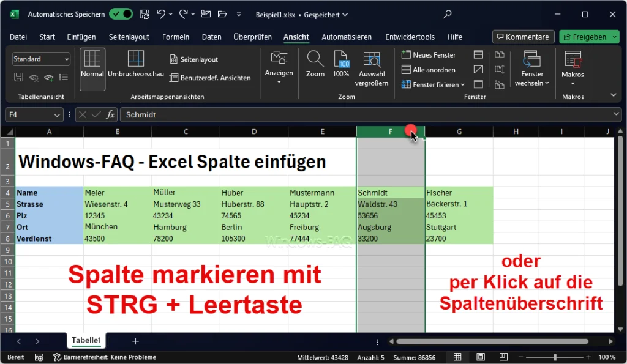Image resolution: width=627 pixels, height=364 pixels.
Task: Open Benutzerdef. Ansichten
Action: 210,78
